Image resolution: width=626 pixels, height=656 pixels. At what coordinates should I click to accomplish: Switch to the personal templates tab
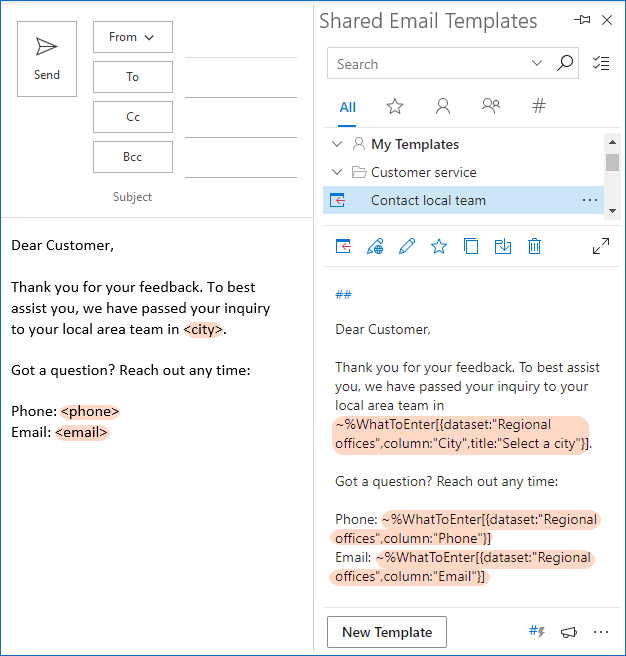coord(443,106)
